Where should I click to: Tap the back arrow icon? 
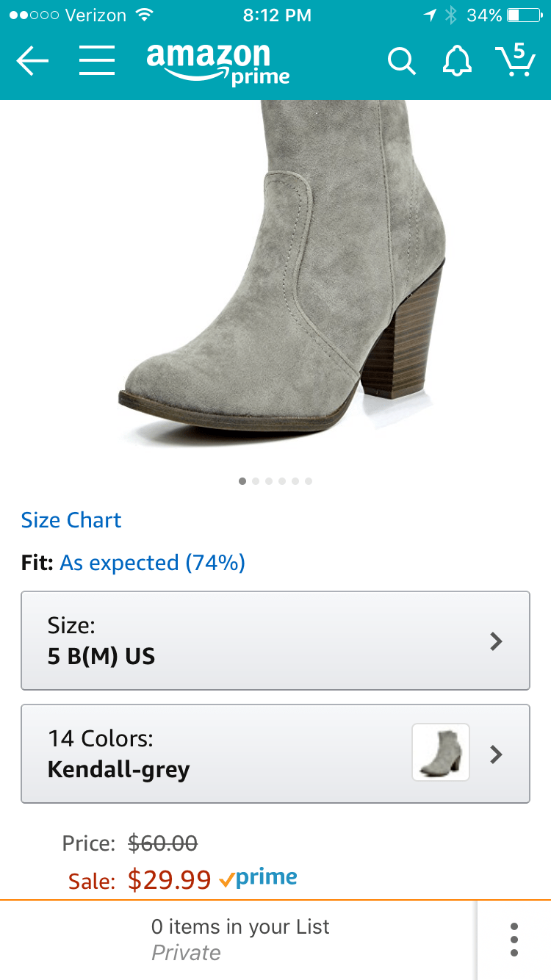pyautogui.click(x=32, y=62)
